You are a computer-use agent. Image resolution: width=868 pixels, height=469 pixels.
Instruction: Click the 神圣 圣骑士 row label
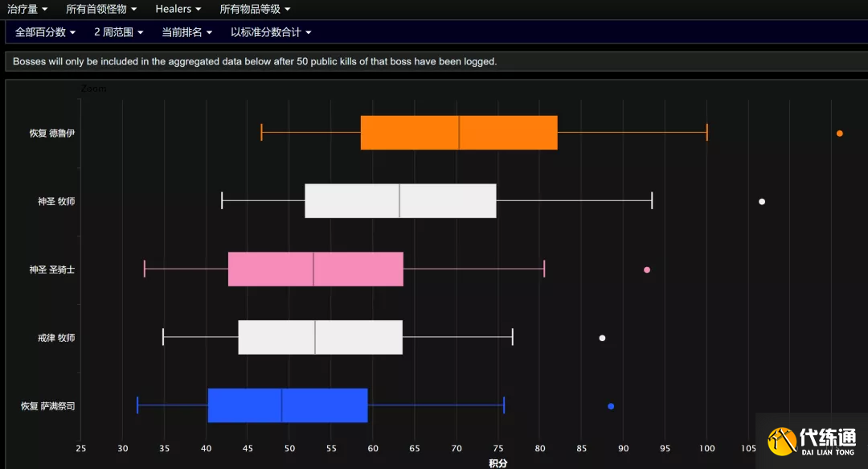pos(52,269)
